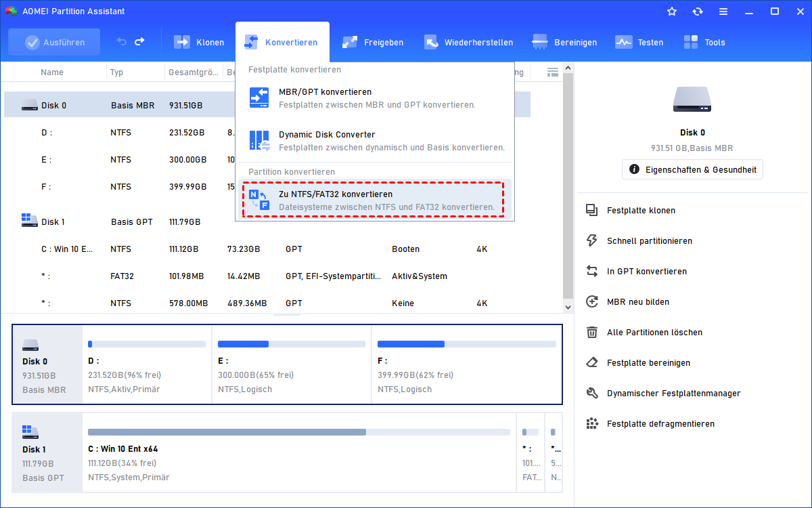Screen dimensions: 812x508
Task: Select MBR/GPT konvertieren menu entry
Action: point(375,98)
